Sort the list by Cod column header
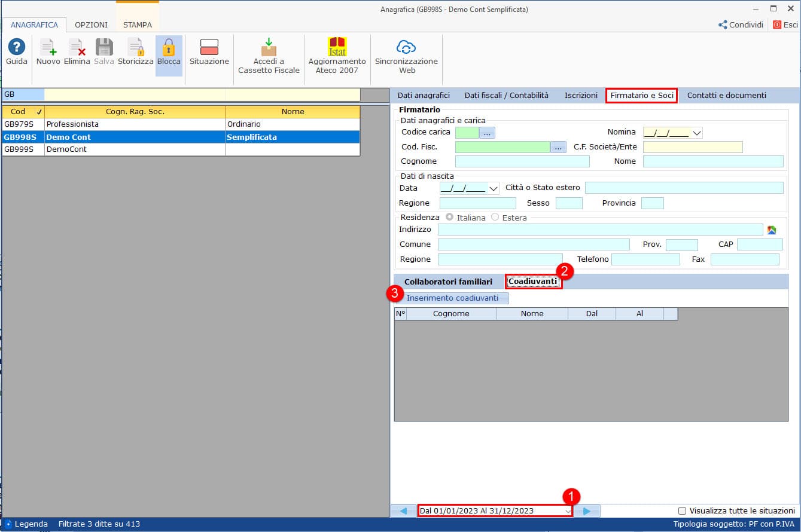The image size is (801, 532). [23, 112]
